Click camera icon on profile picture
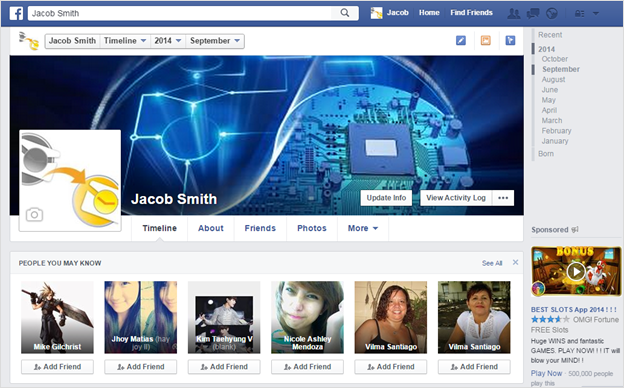Image resolution: width=624 pixels, height=388 pixels. pos(35,215)
